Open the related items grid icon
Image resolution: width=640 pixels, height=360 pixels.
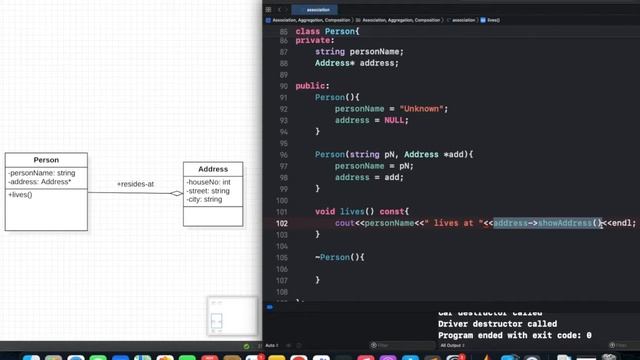click(268, 9)
